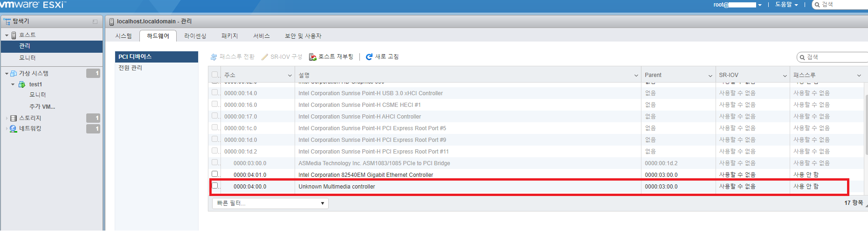Click the host icon next to localhost.localdomain title
Screen dimensions: 868x231
pos(111,21)
